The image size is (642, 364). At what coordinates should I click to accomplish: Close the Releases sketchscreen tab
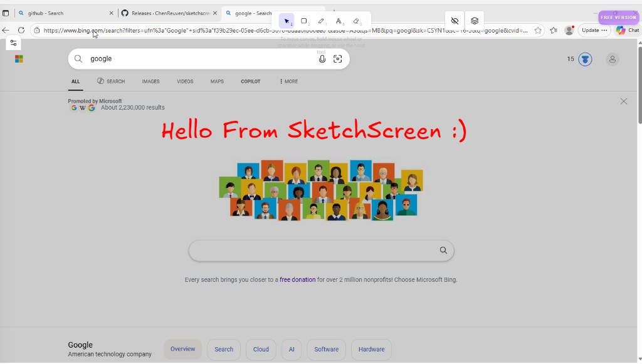(215, 13)
